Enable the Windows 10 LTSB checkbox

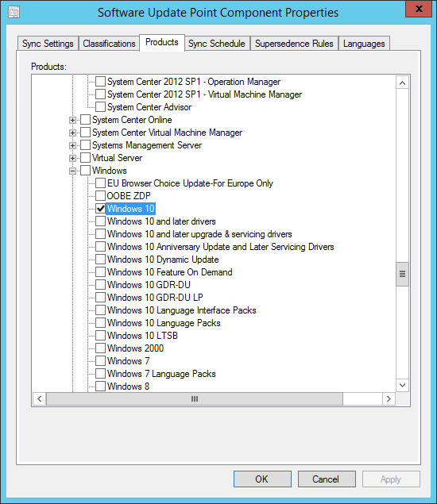[100, 336]
